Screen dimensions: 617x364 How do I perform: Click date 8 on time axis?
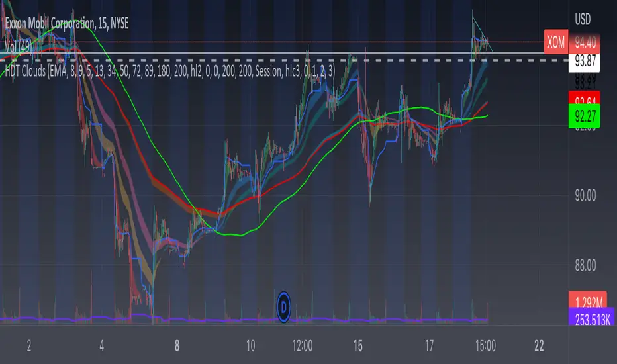click(177, 346)
